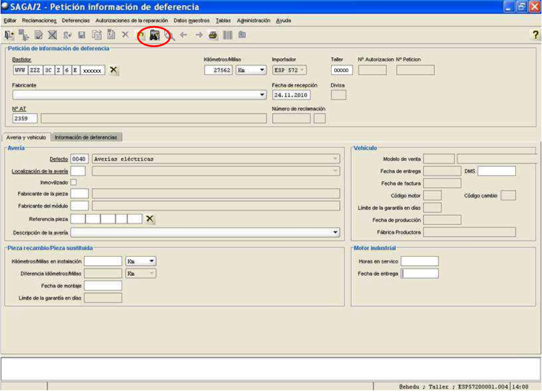Viewport: 542px width, 392px height.
Task: Open the Reclamaciones menu
Action: (x=39, y=21)
